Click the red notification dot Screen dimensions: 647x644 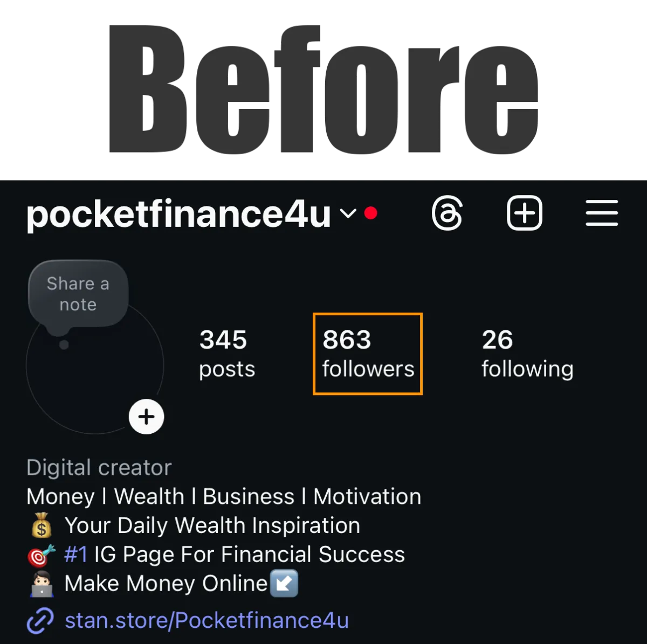pyautogui.click(x=370, y=213)
